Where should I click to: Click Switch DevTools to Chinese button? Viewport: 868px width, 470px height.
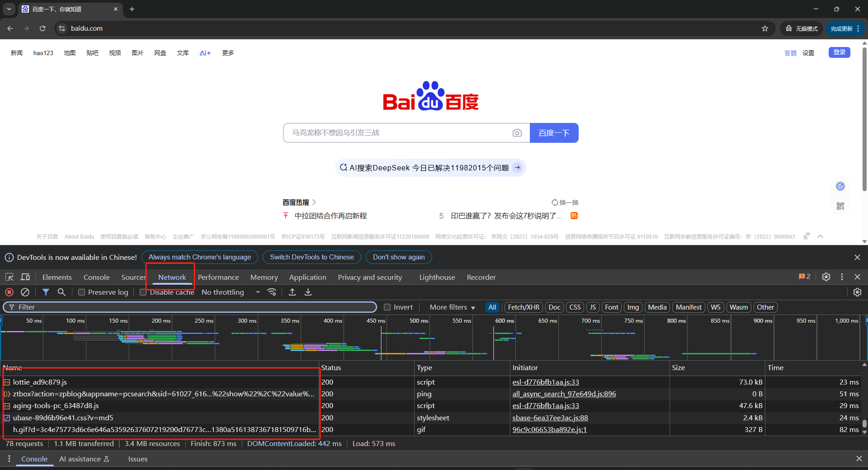coord(312,257)
